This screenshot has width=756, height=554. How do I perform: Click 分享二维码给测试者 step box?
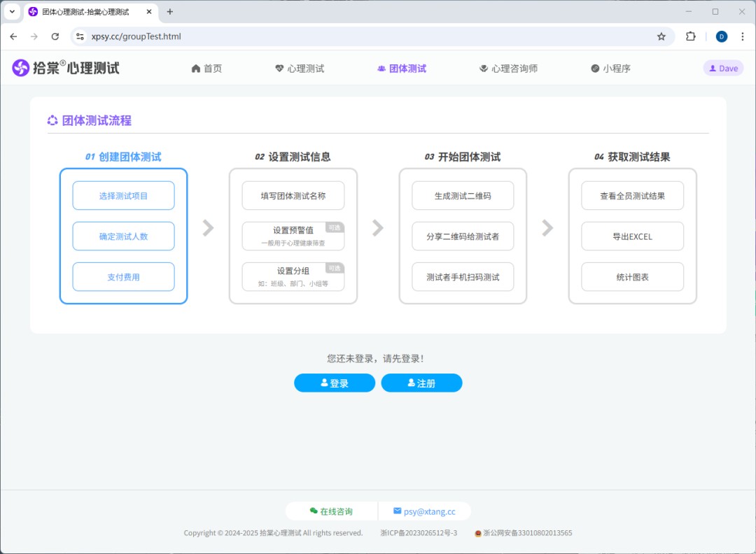pos(463,236)
